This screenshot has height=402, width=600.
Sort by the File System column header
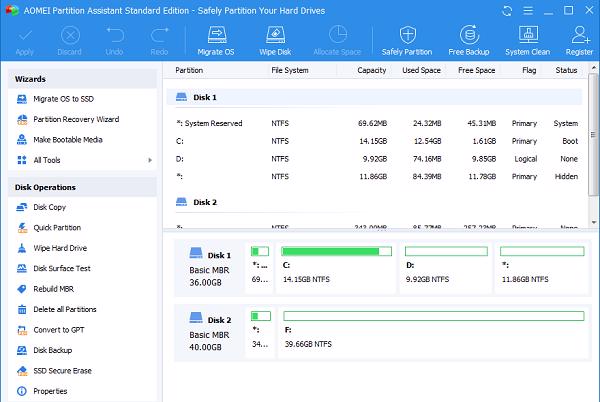(290, 71)
